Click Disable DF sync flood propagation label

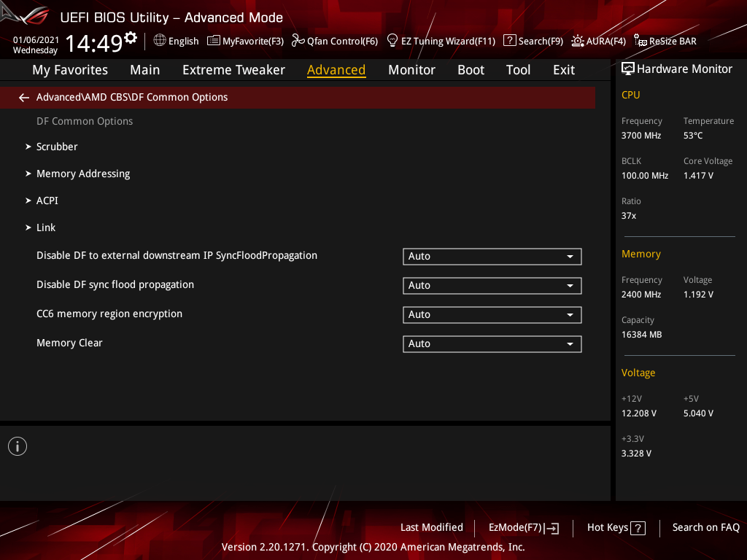[115, 285]
